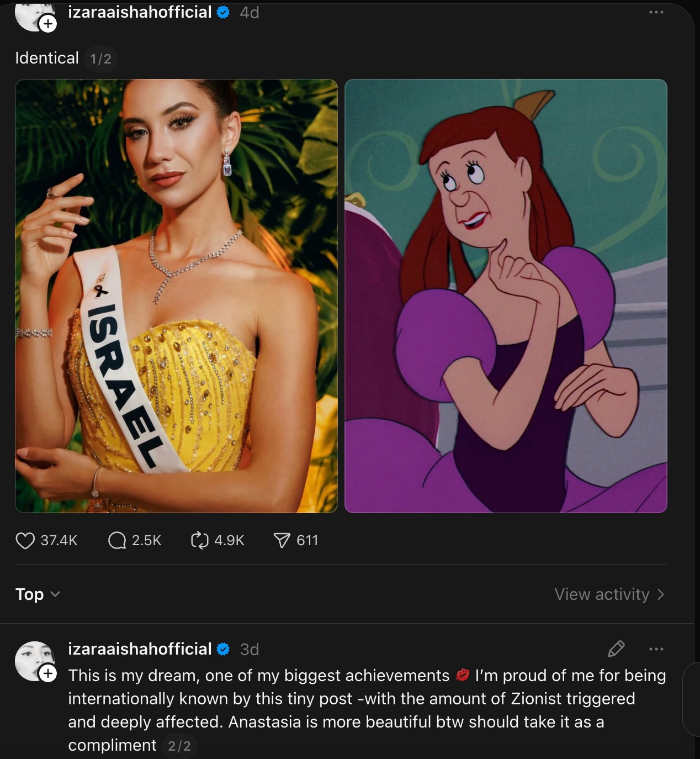
Task: Like the post with the heart icon
Action: [x=25, y=540]
